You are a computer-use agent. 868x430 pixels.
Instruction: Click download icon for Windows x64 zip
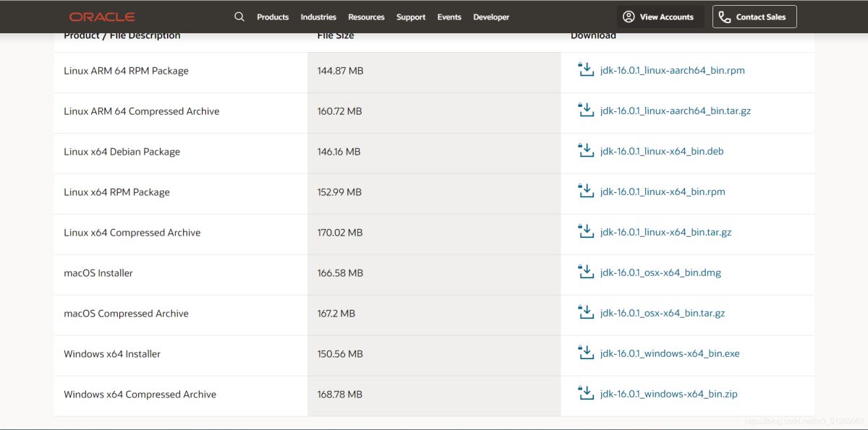coord(585,394)
